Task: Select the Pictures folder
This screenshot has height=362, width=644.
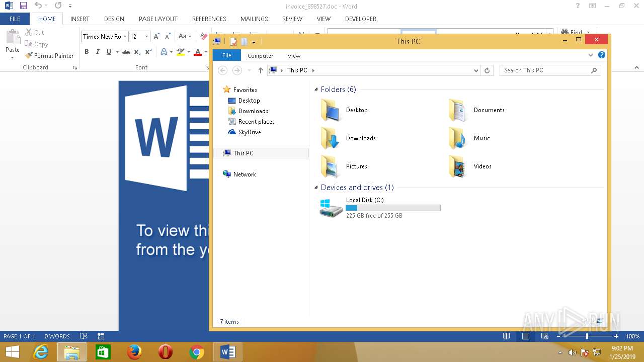Action: (344, 166)
